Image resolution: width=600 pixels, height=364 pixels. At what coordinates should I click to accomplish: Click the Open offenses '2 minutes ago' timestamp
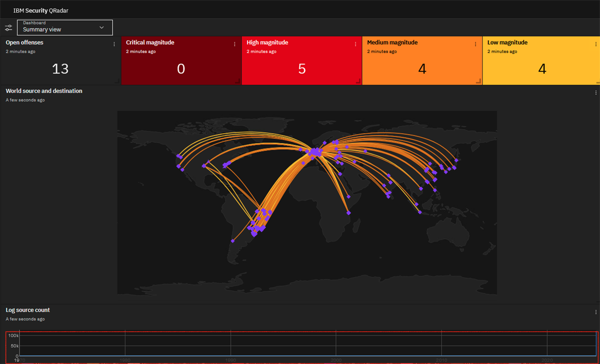coord(20,51)
